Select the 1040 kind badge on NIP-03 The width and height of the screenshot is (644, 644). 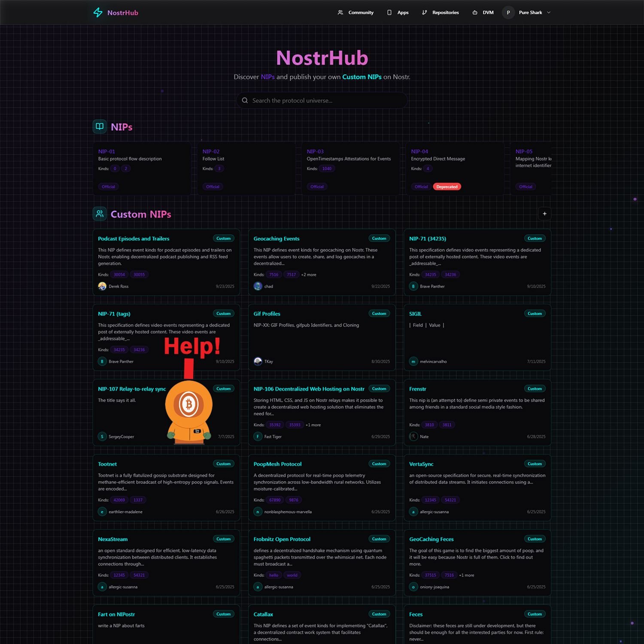(327, 169)
